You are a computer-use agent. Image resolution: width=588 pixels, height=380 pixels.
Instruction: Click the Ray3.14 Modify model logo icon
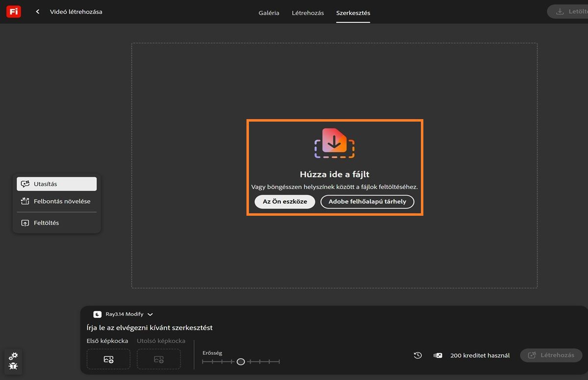coord(98,314)
